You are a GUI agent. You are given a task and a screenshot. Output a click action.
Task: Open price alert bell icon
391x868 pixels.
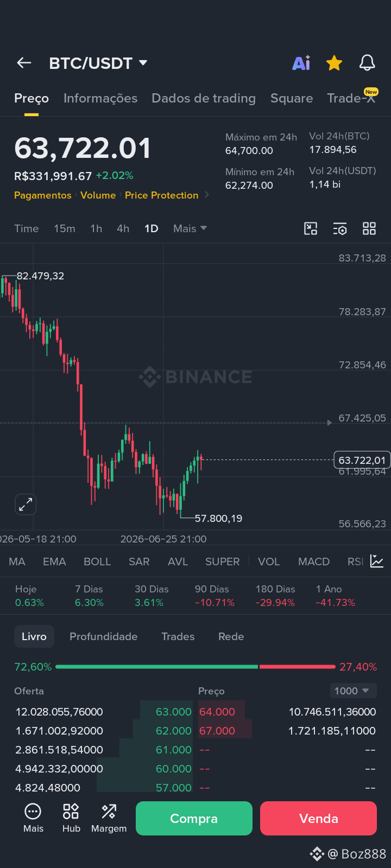[367, 63]
